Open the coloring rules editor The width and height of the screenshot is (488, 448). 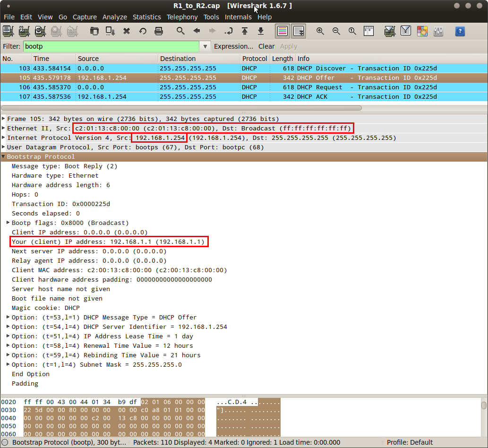422,31
